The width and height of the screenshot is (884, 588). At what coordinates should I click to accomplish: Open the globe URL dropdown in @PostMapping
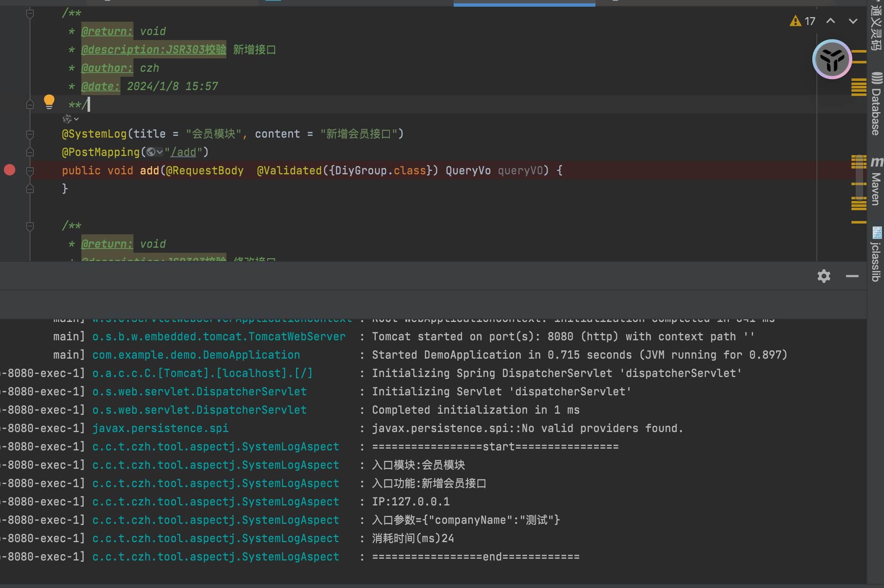(154, 152)
